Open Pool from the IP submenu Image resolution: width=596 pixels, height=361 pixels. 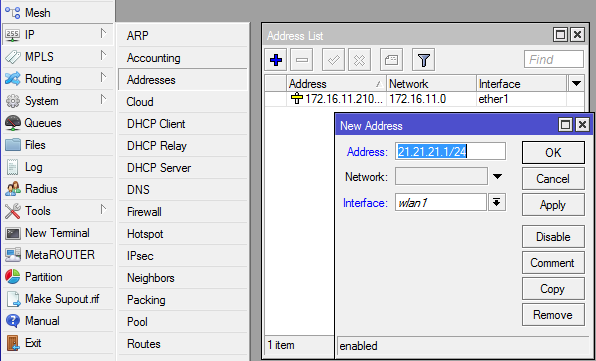(x=183, y=322)
